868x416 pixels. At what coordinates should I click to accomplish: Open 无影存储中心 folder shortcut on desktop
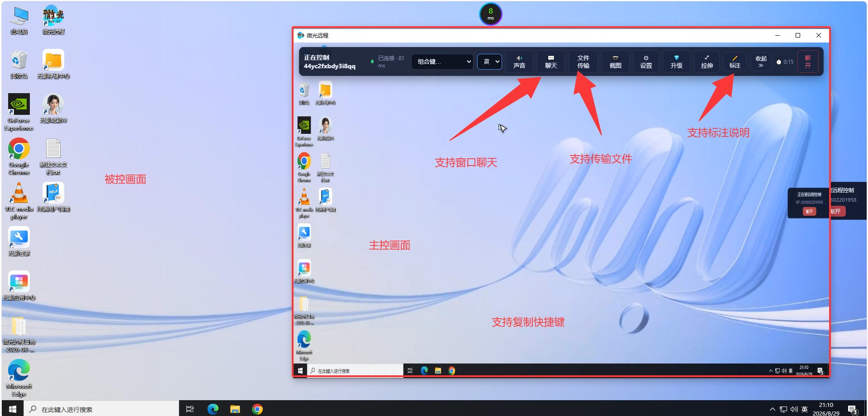[x=53, y=65]
